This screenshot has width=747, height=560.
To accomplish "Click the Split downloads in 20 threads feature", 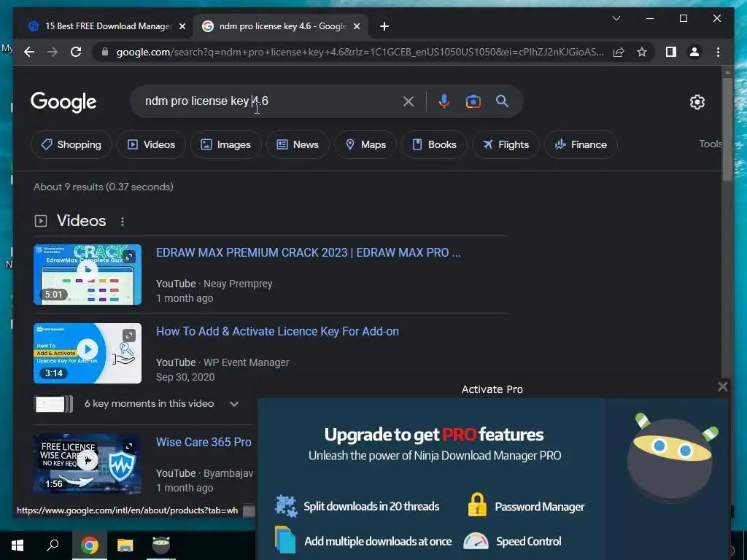I will tap(357, 506).
